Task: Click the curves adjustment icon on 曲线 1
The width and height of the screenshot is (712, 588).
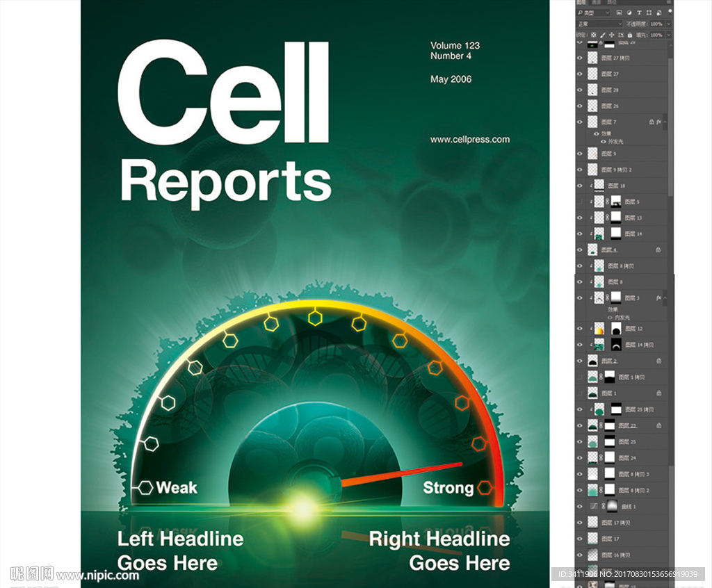Action: [594, 506]
